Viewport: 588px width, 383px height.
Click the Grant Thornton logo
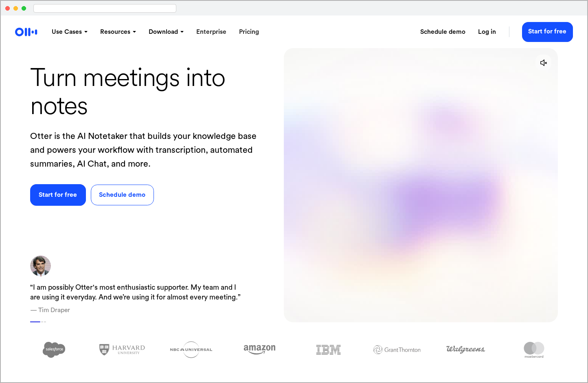coord(397,350)
